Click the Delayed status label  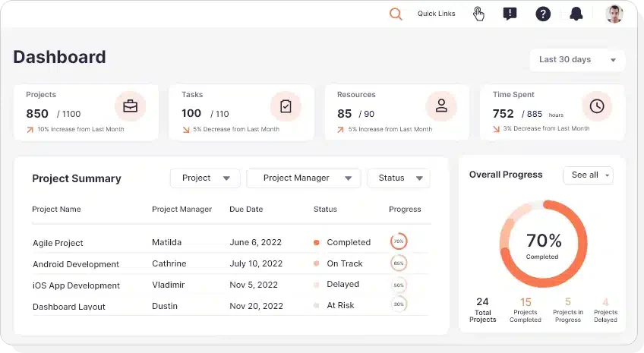pos(343,284)
